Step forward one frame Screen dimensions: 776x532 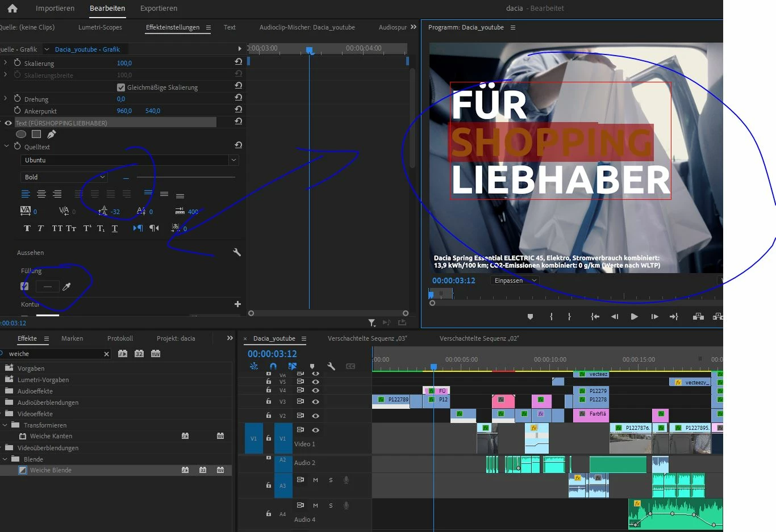[x=654, y=317]
